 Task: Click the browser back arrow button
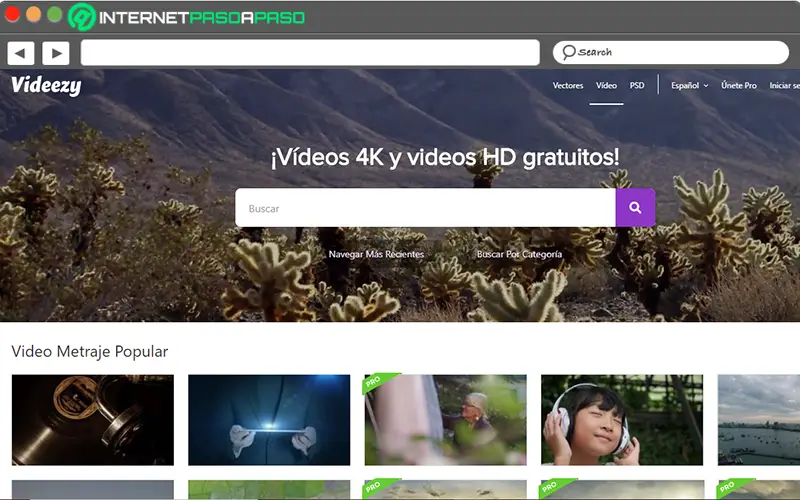coord(21,53)
